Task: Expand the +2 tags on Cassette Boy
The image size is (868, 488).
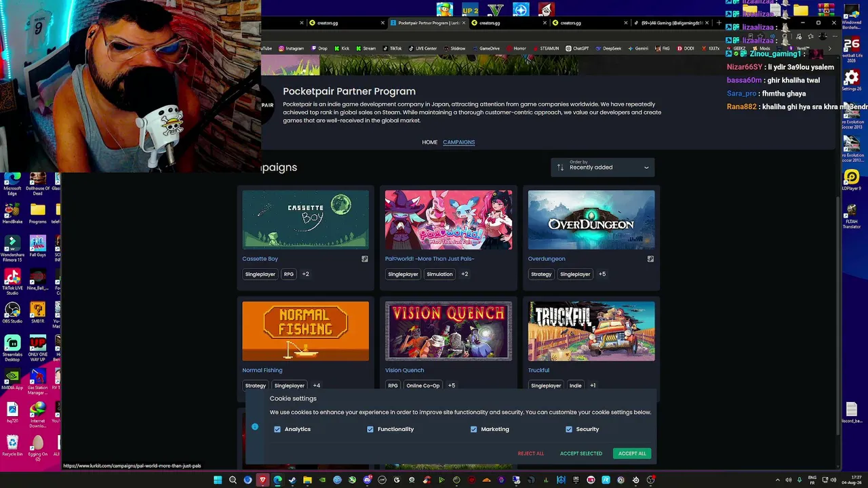Action: [x=306, y=274]
